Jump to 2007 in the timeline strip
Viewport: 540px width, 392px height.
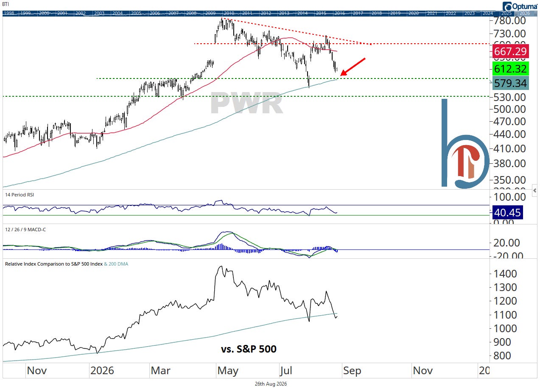173,13
